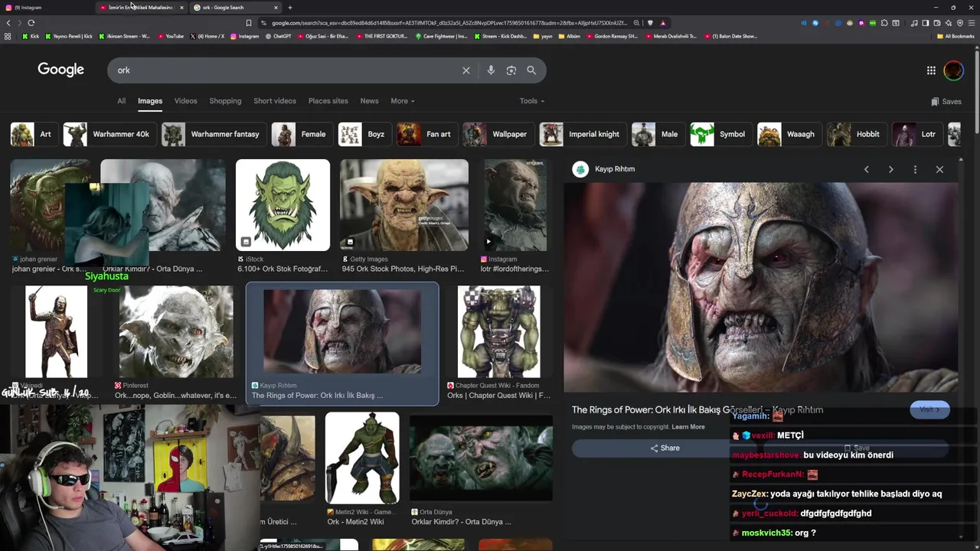
Task: Clear the search box text
Action: tap(465, 70)
